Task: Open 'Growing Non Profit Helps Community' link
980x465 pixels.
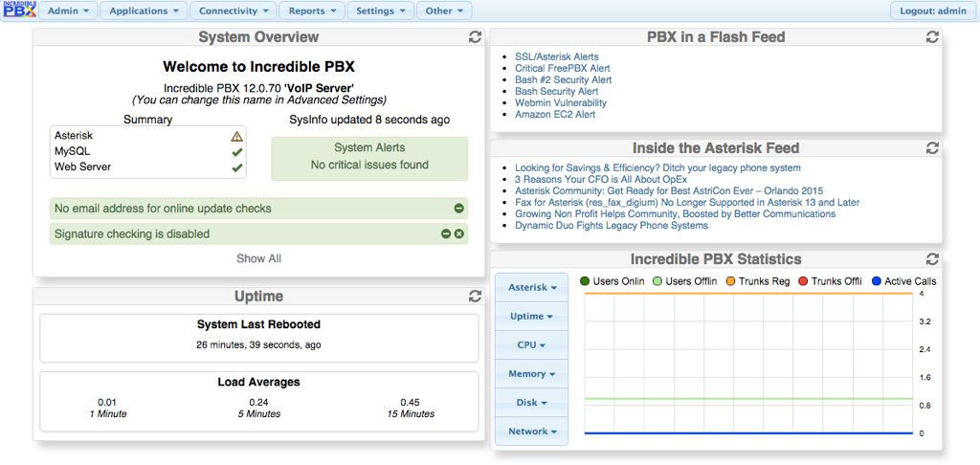Action: pyautogui.click(x=675, y=213)
